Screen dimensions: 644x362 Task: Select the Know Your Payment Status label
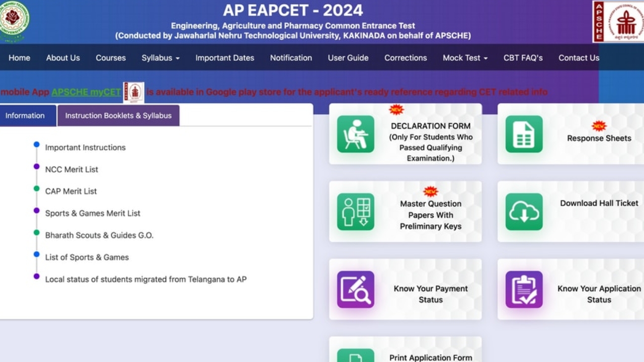(x=431, y=294)
